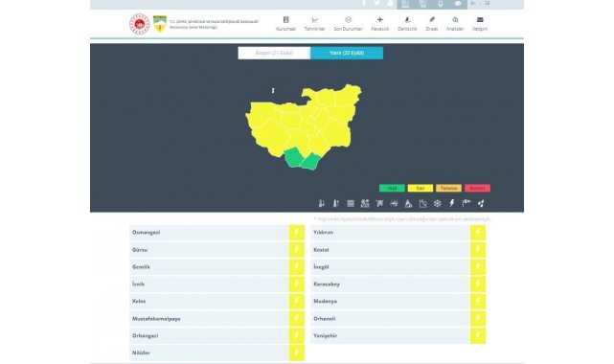Click the lightning icon in Mustafakemalpaşa row
The height and width of the screenshot is (364, 614).
pyautogui.click(x=296, y=318)
